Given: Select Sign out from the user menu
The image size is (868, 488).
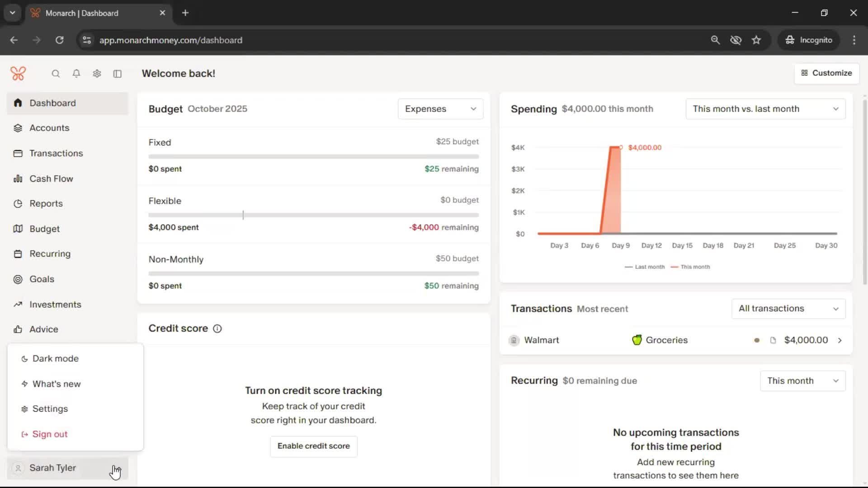Looking at the screenshot, I should tap(50, 434).
